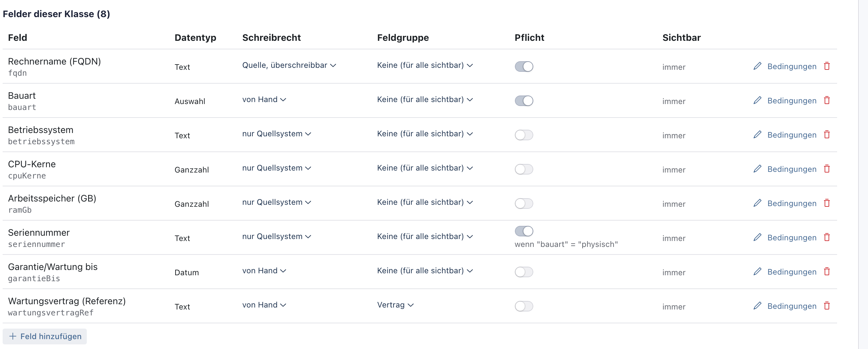Click pencil icon in Bauart row
868x349 pixels.
[x=757, y=100]
